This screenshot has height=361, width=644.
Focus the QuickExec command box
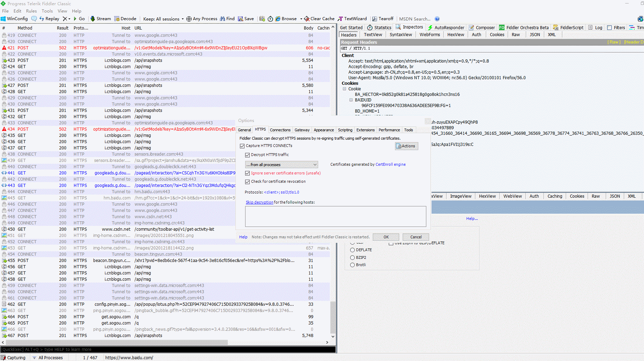[168, 350]
